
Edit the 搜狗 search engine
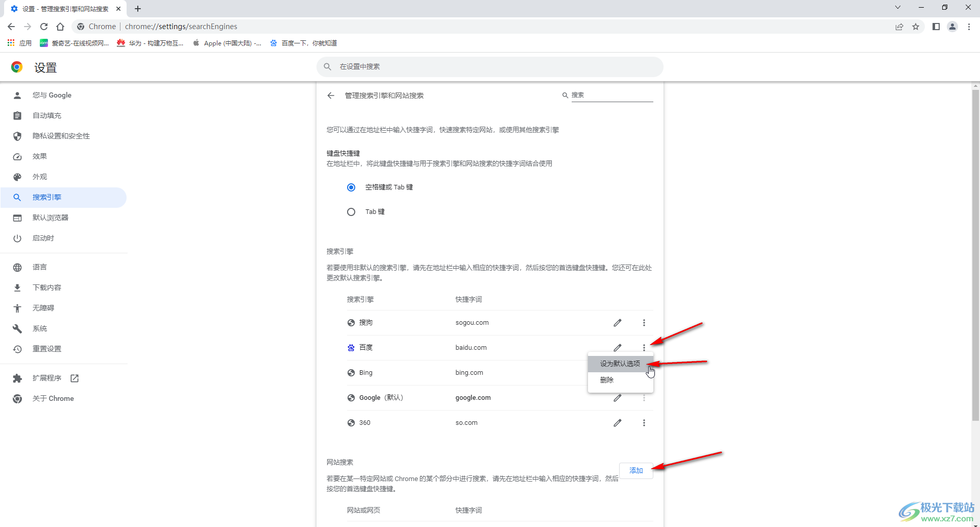click(x=618, y=323)
